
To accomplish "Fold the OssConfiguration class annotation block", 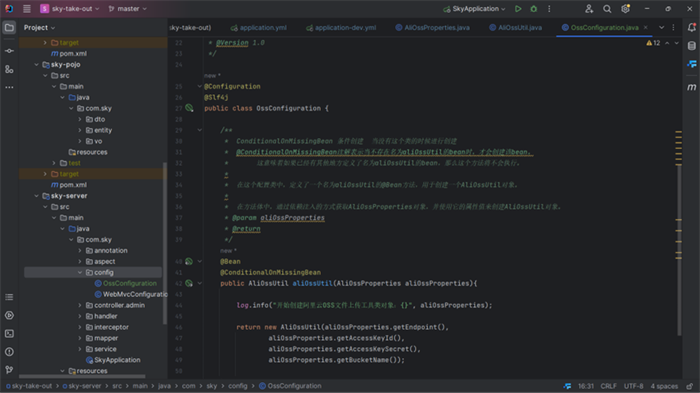I will (x=200, y=86).
